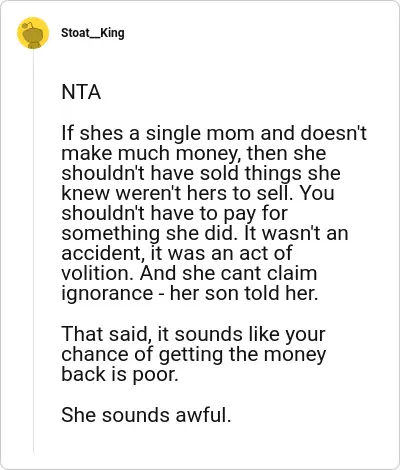
Task: Open the Stoat__King username profile link
Action: point(93,33)
